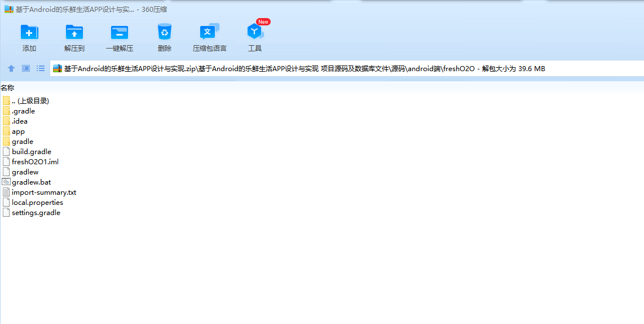This screenshot has width=644, height=324.
Task: Click the local.properties file name
Action: pos(37,203)
